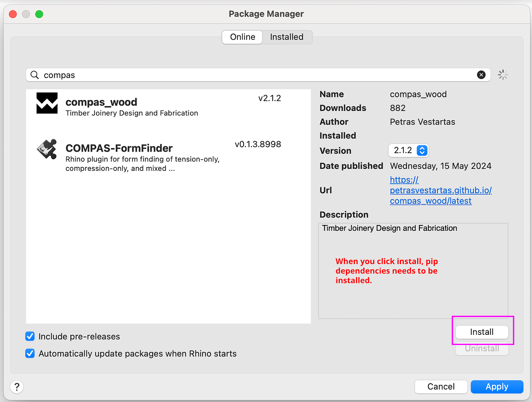Click the Install button
This screenshot has height=402, width=532.
[x=481, y=332]
